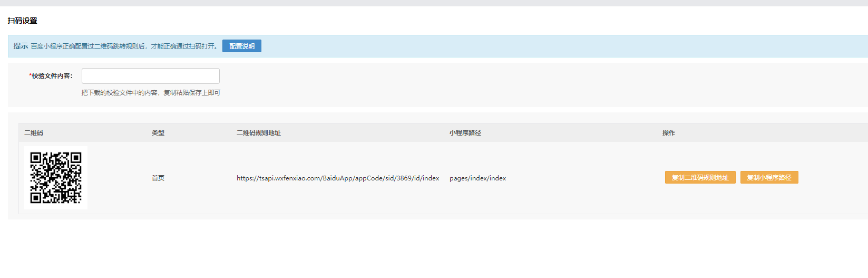
Task: Focus the 校验文件内容 input field
Action: pos(151,76)
